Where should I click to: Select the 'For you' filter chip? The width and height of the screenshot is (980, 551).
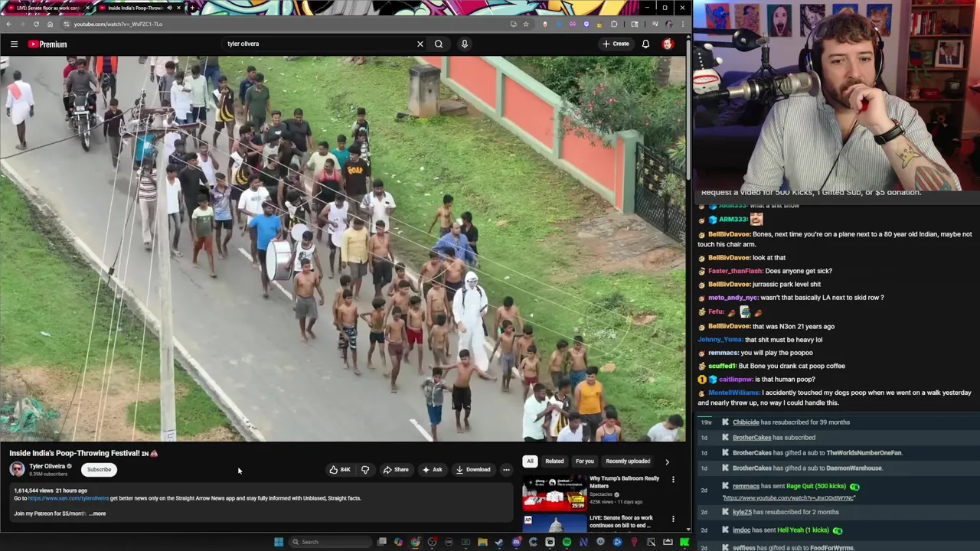click(x=585, y=461)
